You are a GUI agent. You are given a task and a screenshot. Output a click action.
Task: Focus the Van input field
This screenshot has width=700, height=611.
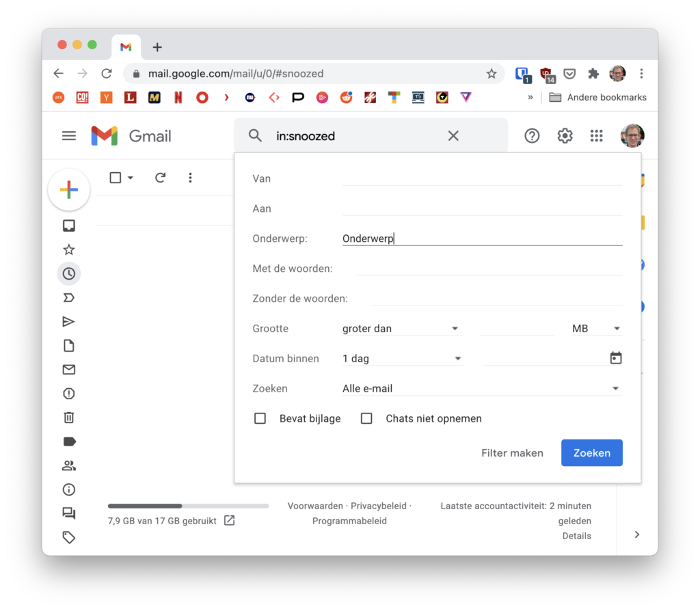click(x=482, y=178)
